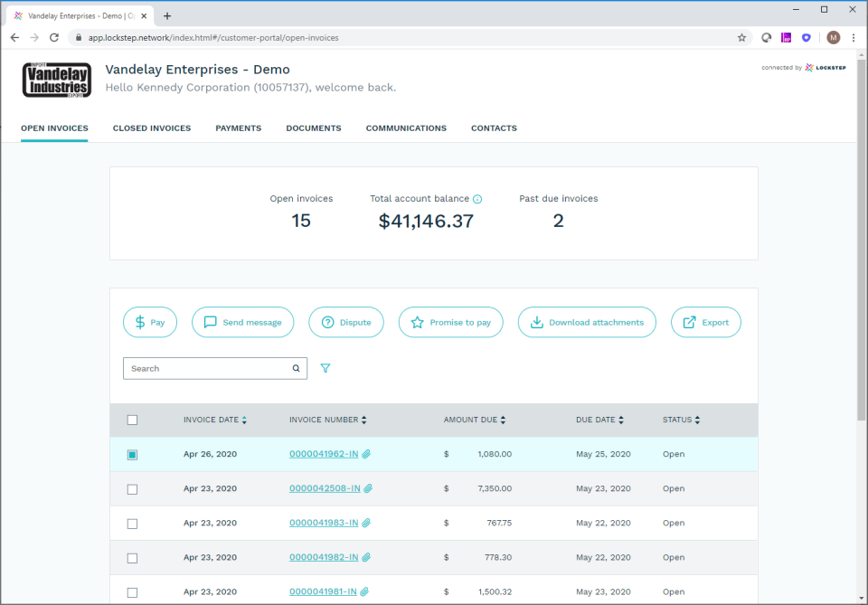This screenshot has height=605, width=868.
Task: Click the Export button
Action: [706, 322]
